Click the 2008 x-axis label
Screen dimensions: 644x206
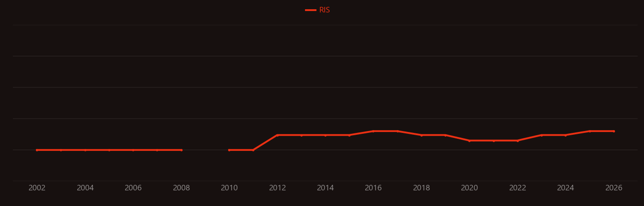coord(181,188)
